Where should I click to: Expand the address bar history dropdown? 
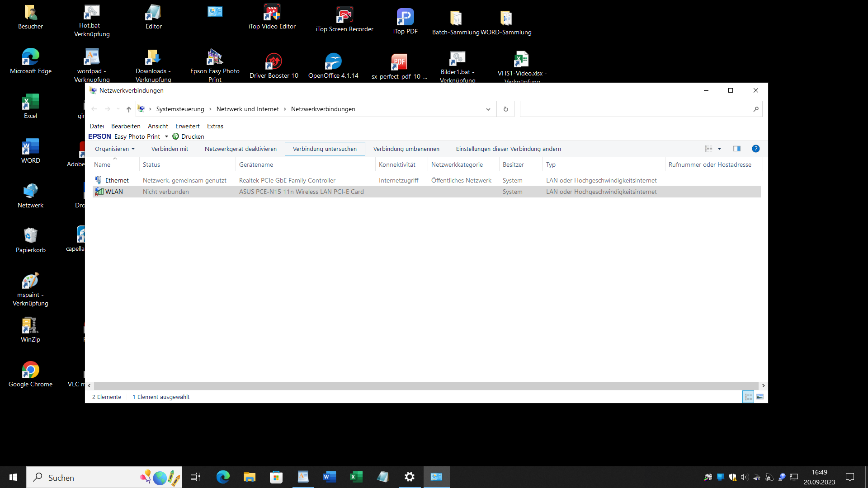click(488, 109)
